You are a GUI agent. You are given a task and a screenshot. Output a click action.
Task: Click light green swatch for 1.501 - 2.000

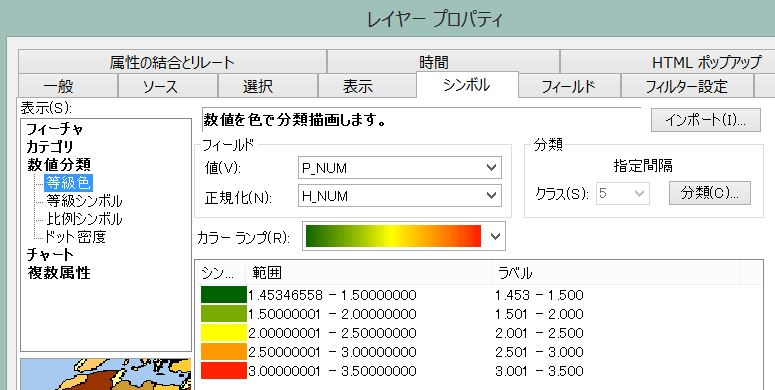click(223, 314)
